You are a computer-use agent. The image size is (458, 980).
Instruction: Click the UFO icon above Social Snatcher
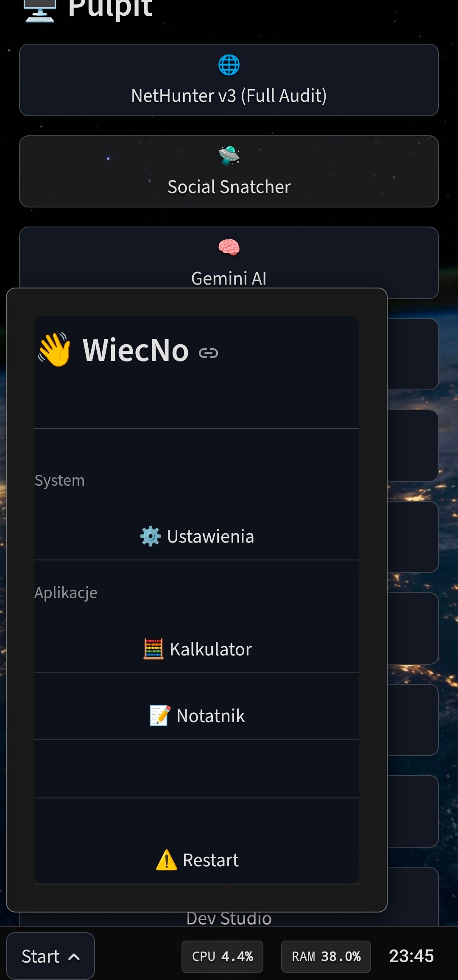(x=229, y=156)
